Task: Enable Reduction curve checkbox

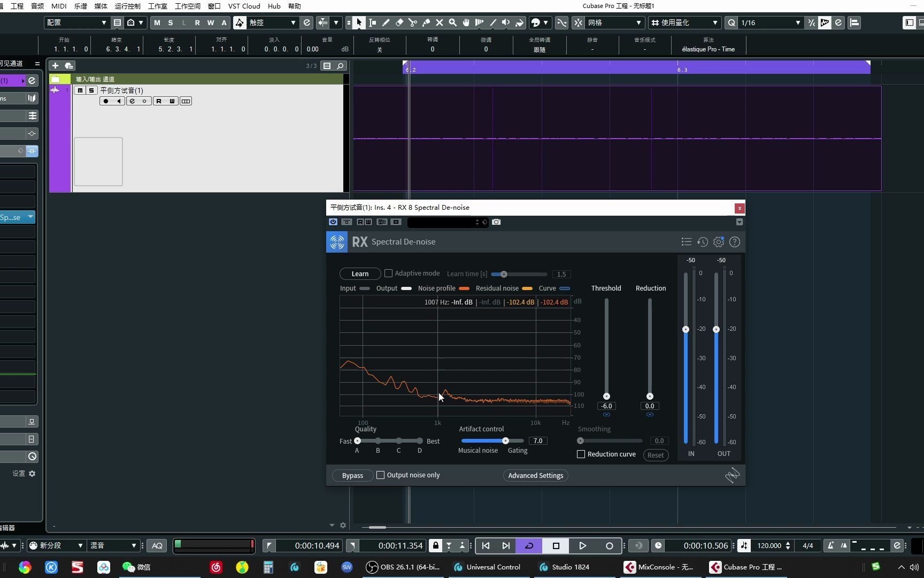Action: point(581,454)
